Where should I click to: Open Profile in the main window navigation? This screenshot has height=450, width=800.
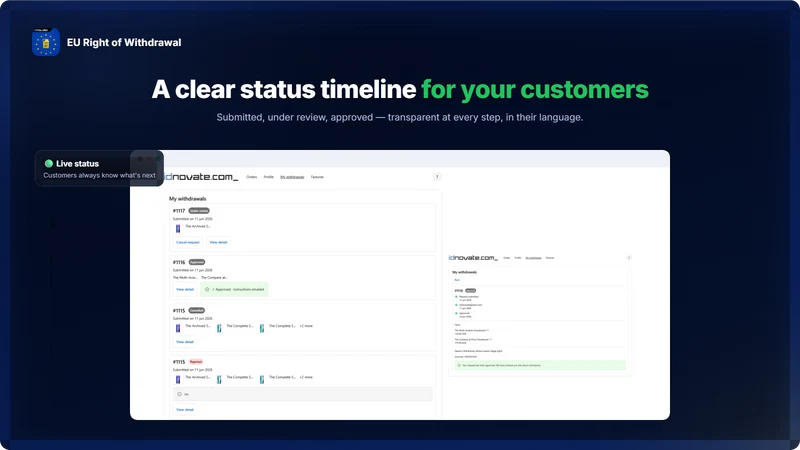coord(269,177)
